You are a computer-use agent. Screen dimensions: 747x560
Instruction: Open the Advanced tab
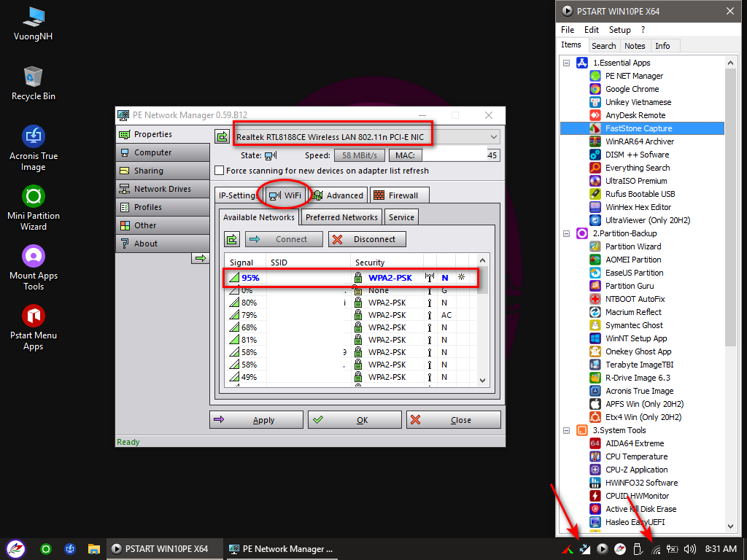click(338, 195)
